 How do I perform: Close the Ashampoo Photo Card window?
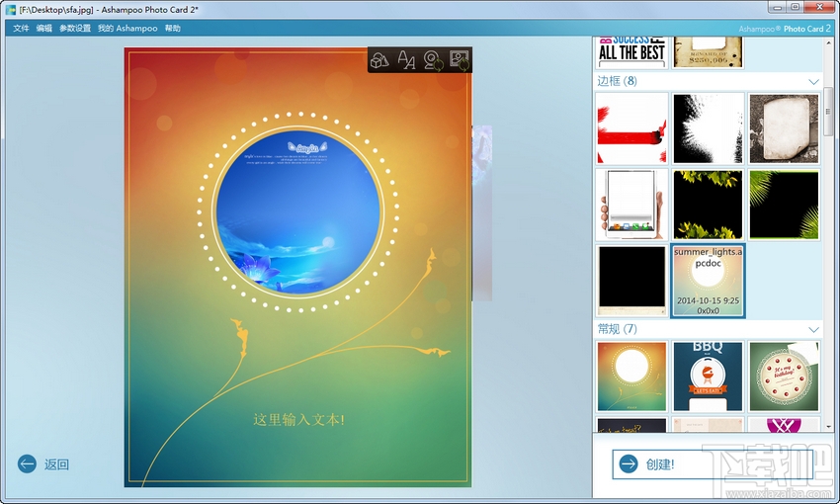point(819,7)
